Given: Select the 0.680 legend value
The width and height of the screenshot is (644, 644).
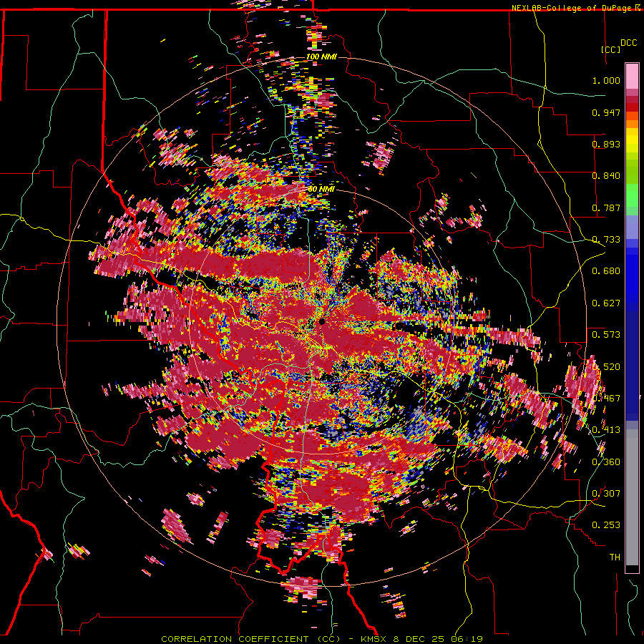Looking at the screenshot, I should pyautogui.click(x=606, y=271).
